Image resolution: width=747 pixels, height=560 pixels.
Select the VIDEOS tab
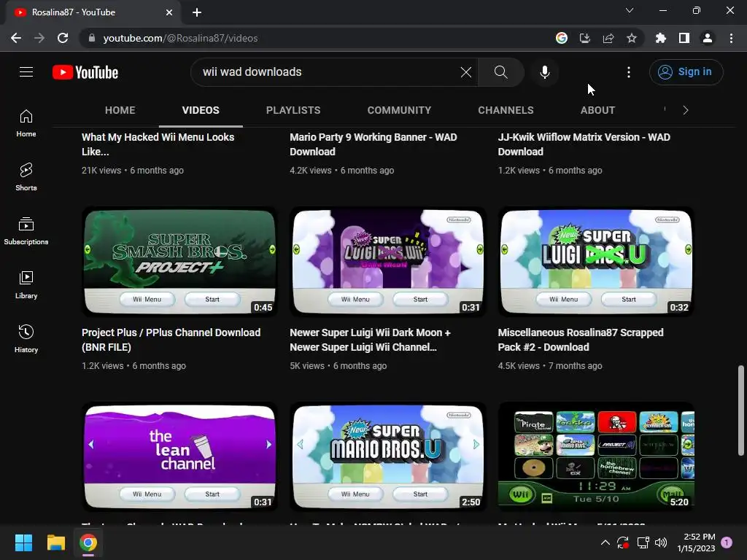201,110
